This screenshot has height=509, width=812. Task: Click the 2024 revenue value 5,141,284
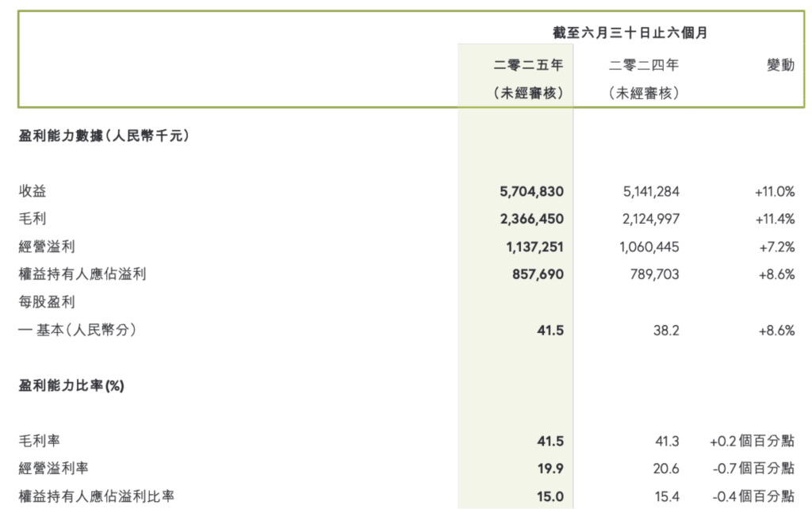[647, 191]
